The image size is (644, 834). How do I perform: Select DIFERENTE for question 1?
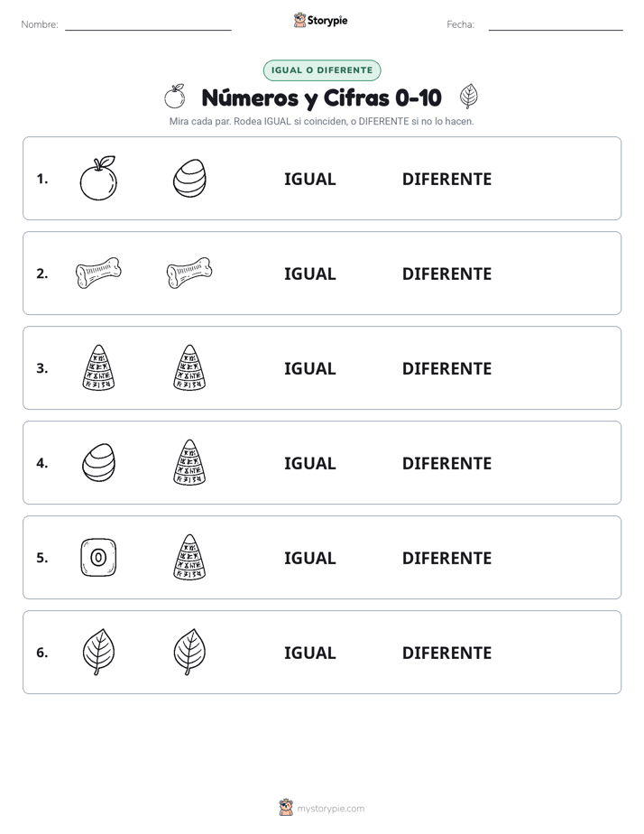(x=446, y=180)
